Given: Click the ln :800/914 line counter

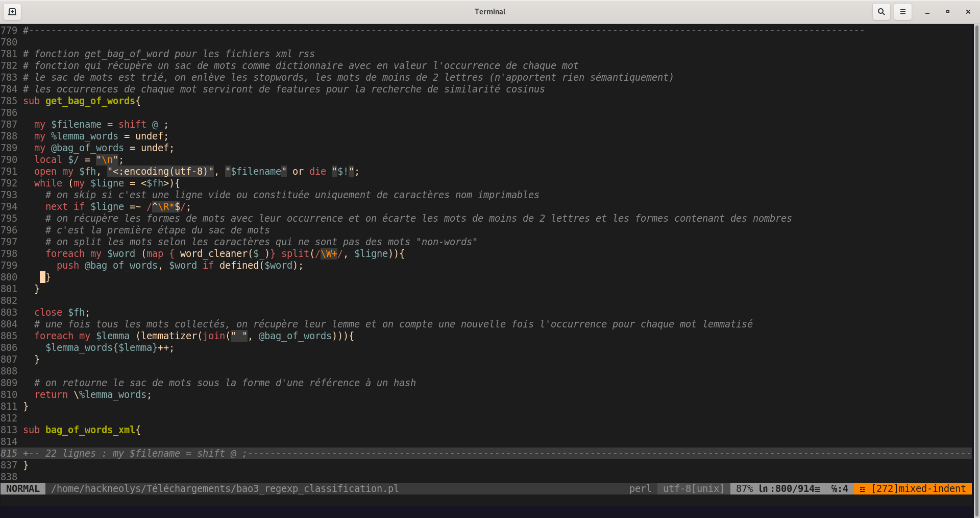Looking at the screenshot, I should pyautogui.click(x=789, y=488).
